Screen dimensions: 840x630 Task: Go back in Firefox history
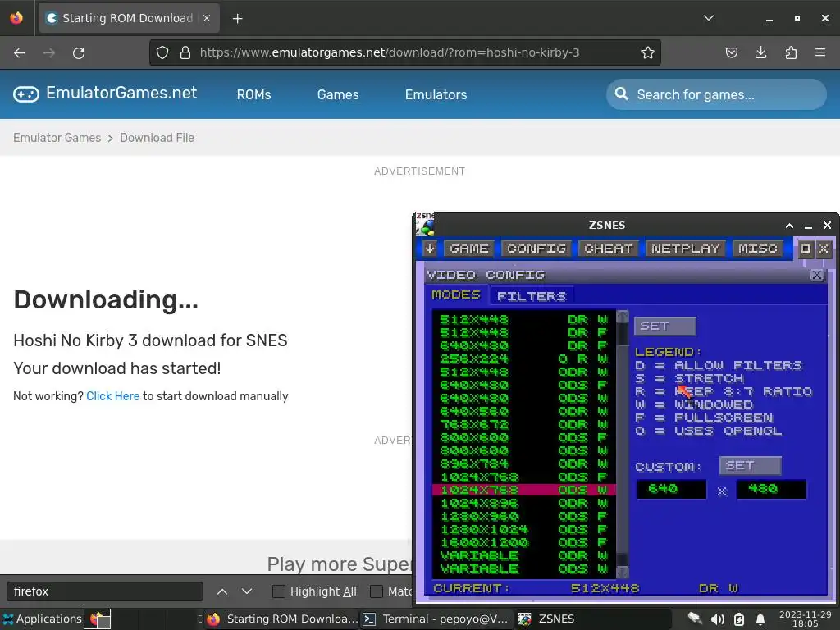click(x=20, y=53)
